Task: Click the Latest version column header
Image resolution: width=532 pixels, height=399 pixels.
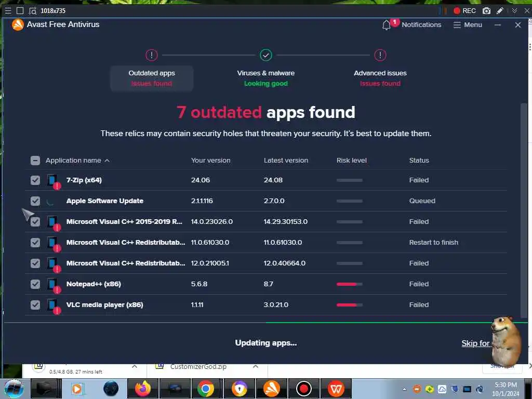Action: [286, 161]
